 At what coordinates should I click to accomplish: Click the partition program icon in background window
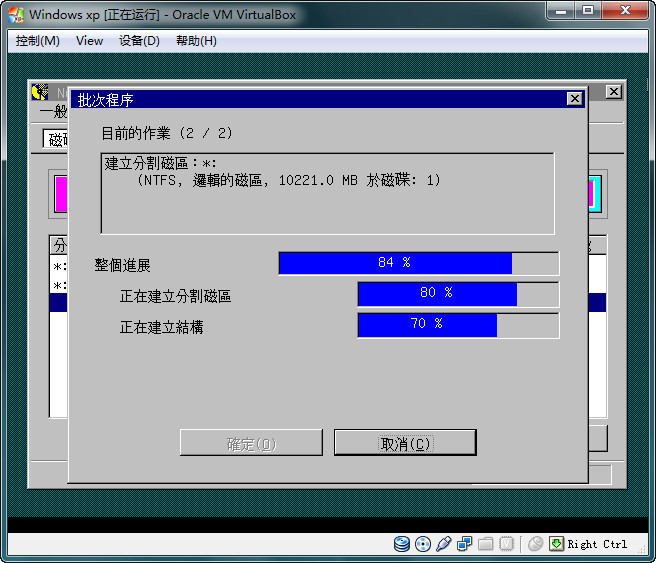(x=40, y=92)
